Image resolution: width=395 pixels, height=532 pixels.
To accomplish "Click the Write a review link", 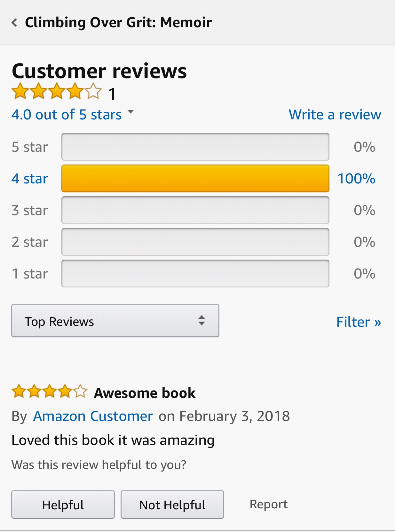I will pyautogui.click(x=335, y=115).
